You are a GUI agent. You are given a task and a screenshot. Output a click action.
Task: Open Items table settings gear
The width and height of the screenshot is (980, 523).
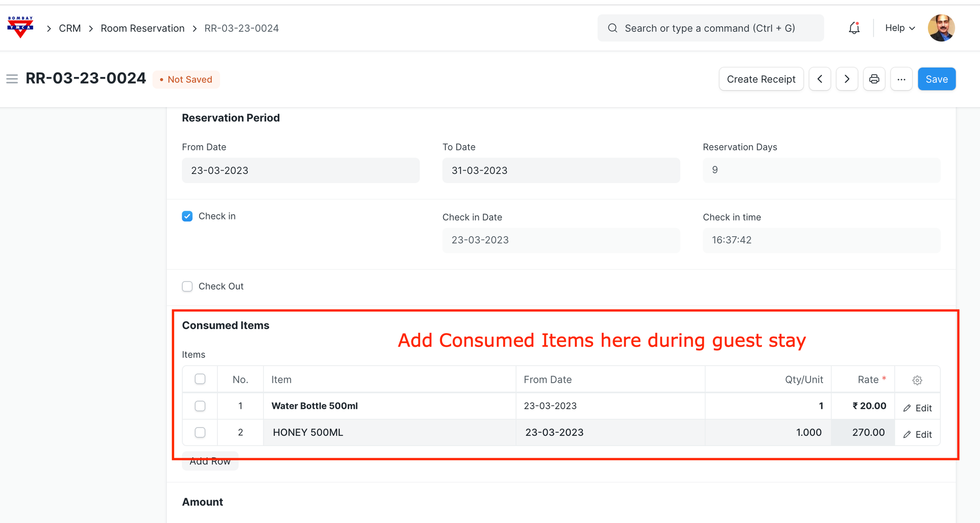pos(917,380)
